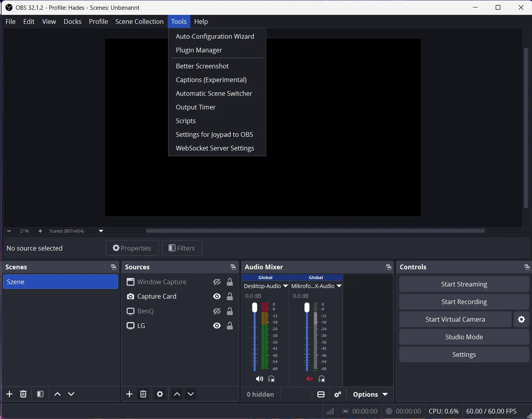Show the hidden BenQ source
The width and height of the screenshot is (532, 419).
click(217, 311)
